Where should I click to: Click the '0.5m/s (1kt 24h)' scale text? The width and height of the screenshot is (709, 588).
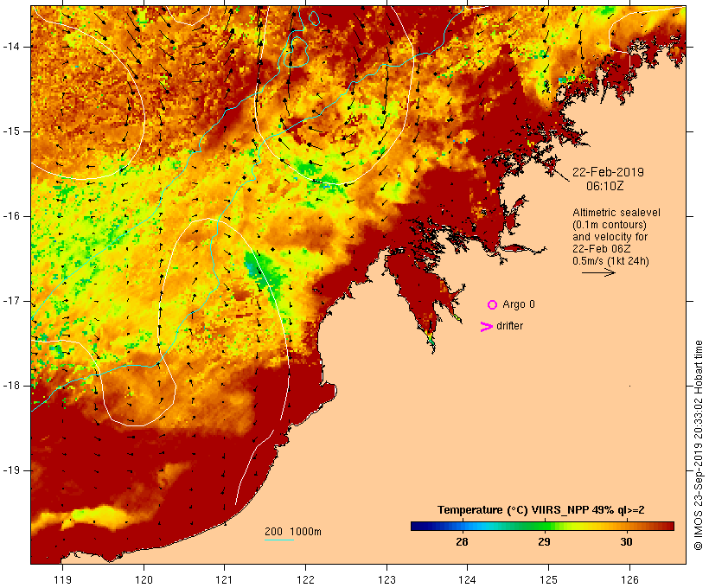611,261
